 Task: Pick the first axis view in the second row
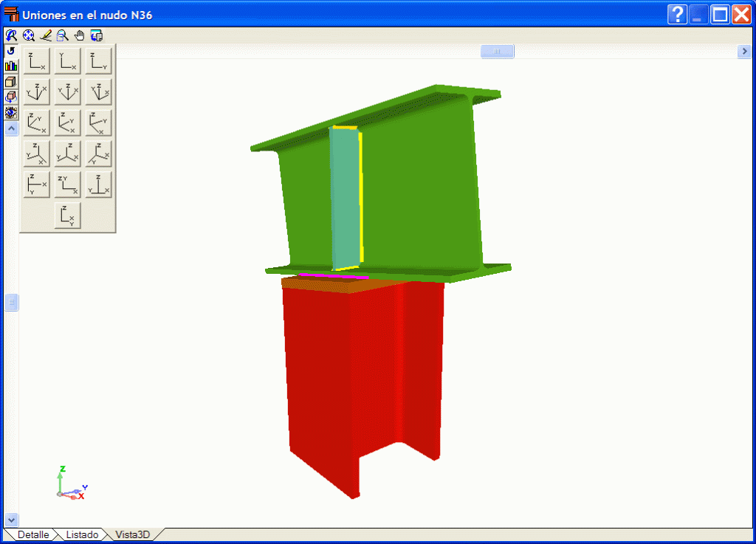(37, 92)
